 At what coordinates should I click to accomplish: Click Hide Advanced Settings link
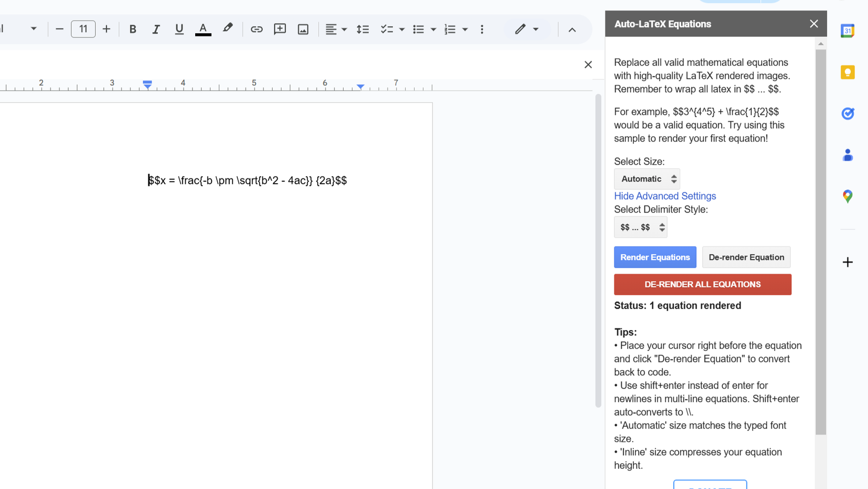665,196
